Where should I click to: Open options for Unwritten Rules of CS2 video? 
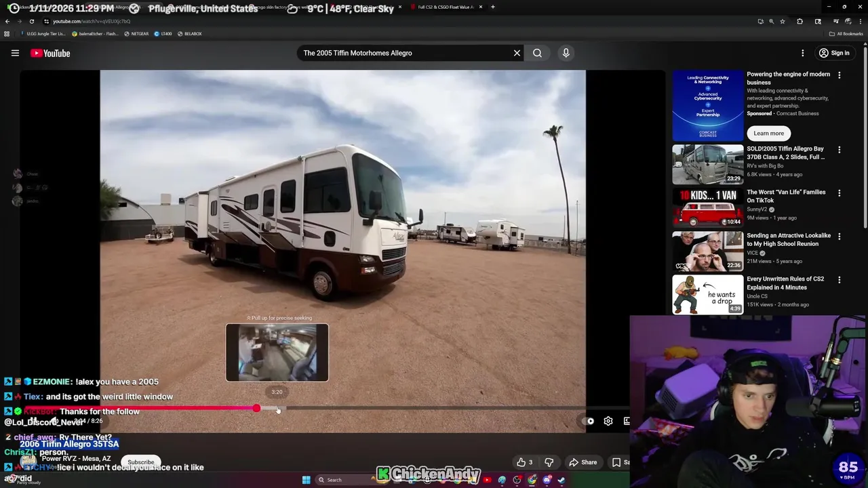click(x=840, y=280)
